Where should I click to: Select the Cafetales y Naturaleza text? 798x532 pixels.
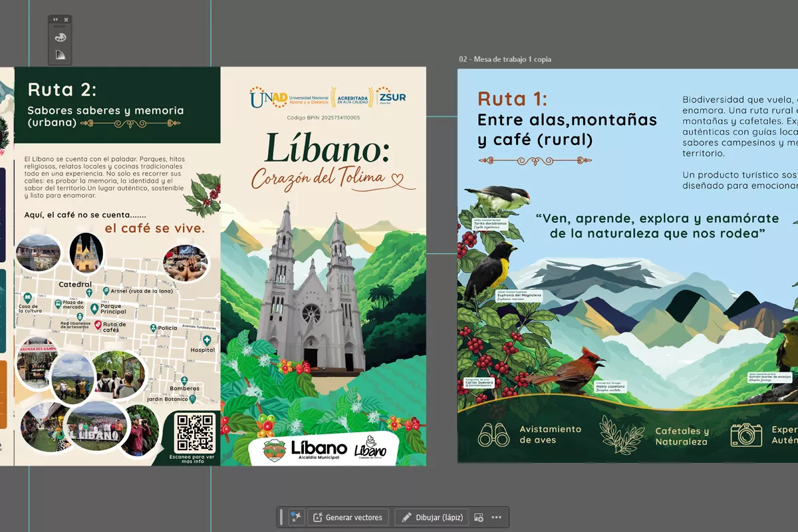pos(682,436)
